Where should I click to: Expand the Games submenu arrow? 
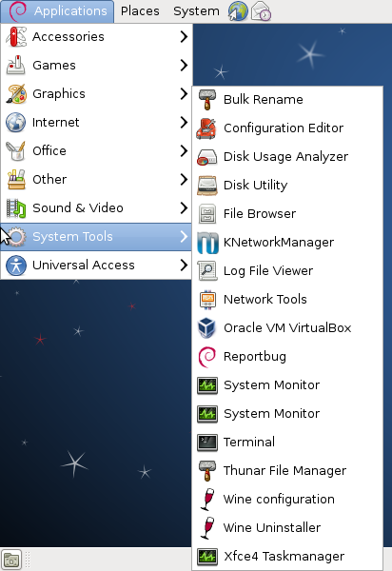pyautogui.click(x=184, y=65)
